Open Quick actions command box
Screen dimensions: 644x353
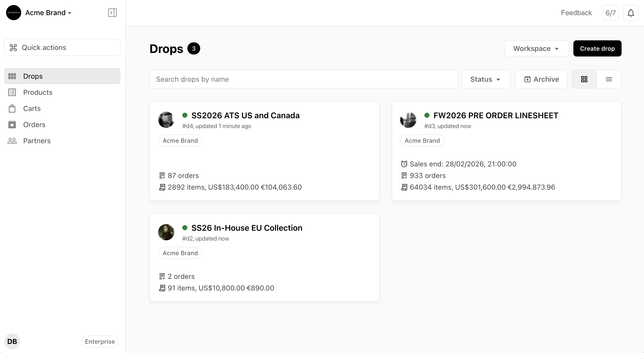(62, 47)
